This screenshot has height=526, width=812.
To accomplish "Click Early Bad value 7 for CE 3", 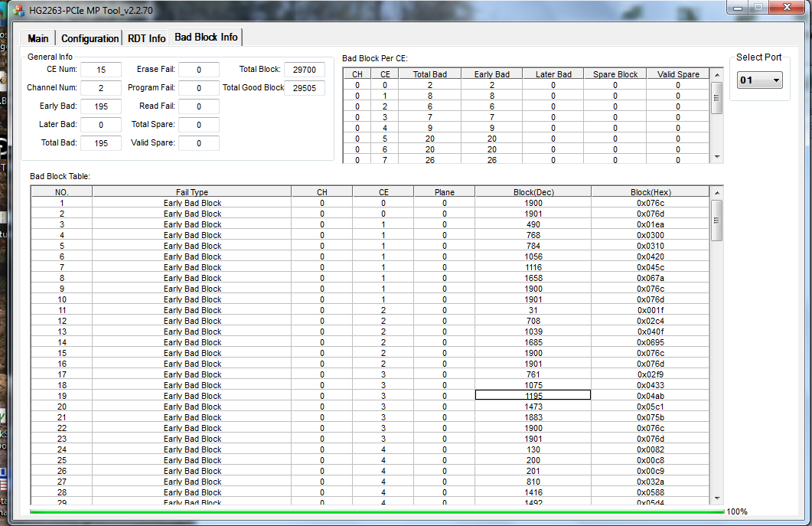I will pos(492,117).
